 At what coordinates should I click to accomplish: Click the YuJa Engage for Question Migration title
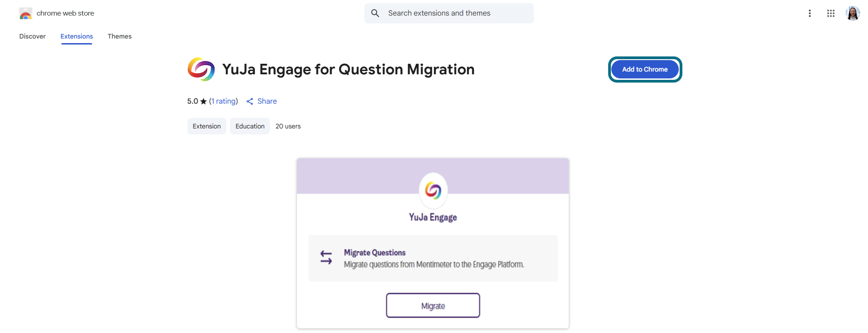348,69
